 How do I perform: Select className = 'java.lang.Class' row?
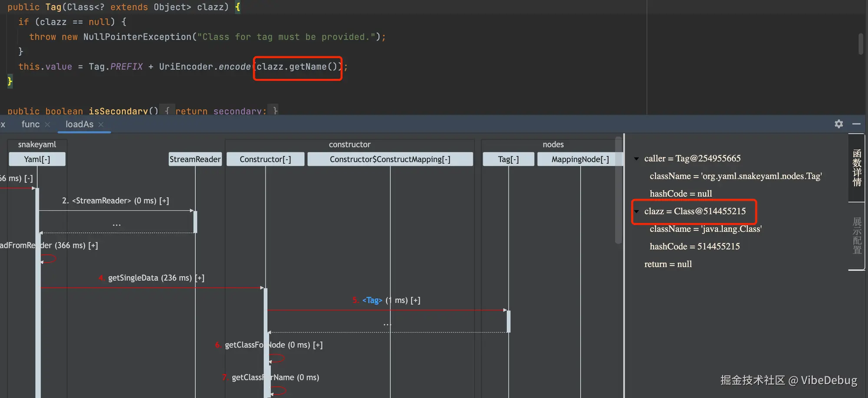(706, 229)
